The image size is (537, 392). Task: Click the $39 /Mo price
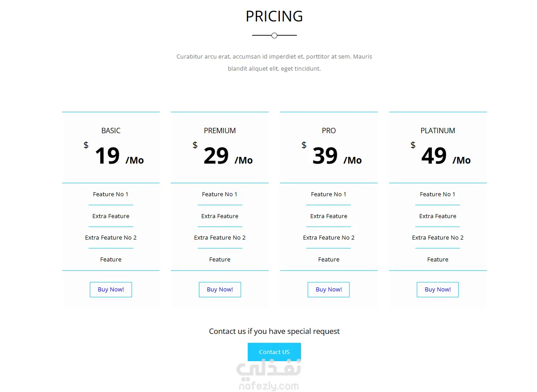332,156
